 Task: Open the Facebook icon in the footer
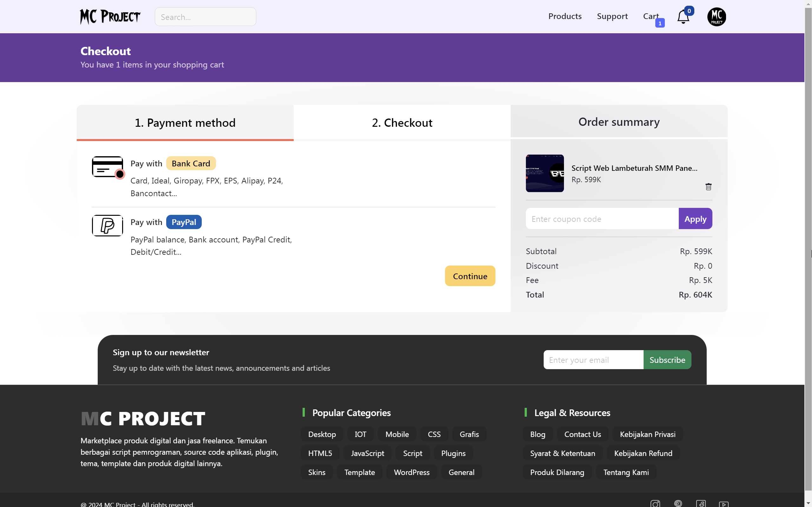(701, 503)
